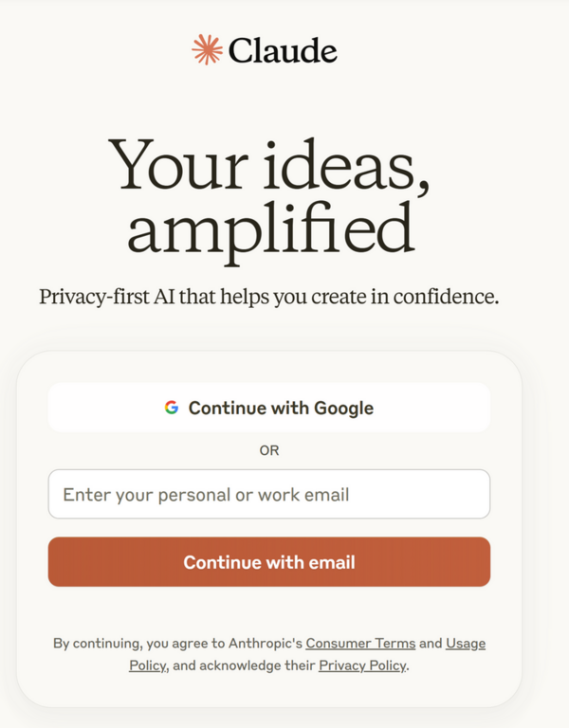The width and height of the screenshot is (569, 728).
Task: Click the orange Claude starburst logo
Action: [x=207, y=49]
